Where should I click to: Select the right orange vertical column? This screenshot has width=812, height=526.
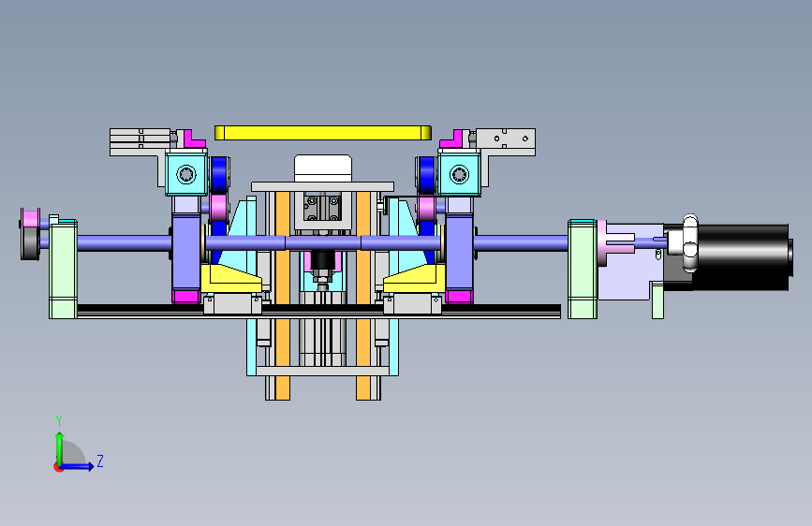point(363,295)
